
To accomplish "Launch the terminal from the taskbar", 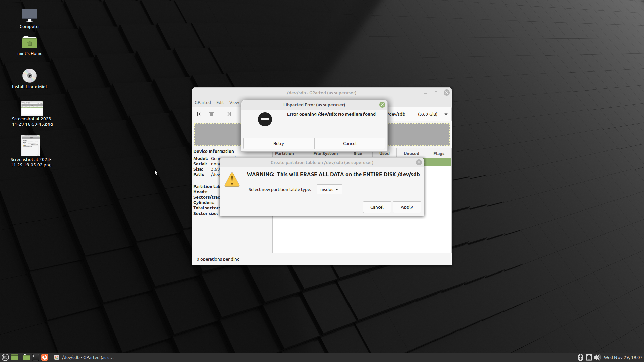I will pyautogui.click(x=35, y=357).
